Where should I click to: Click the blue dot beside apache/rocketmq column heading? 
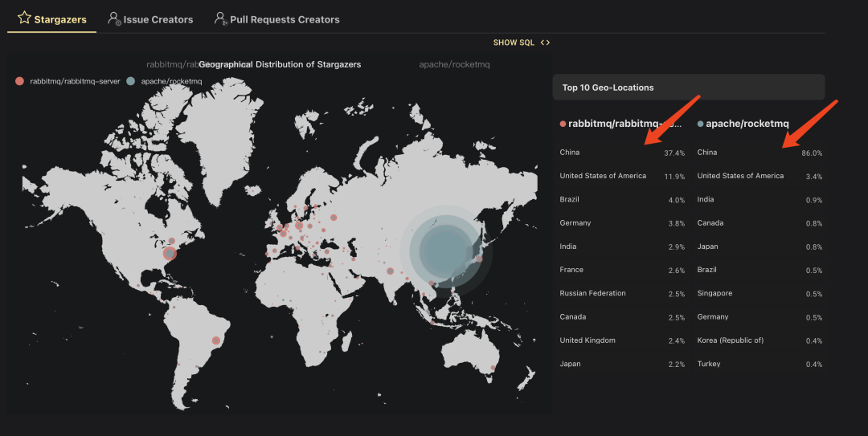pyautogui.click(x=700, y=124)
